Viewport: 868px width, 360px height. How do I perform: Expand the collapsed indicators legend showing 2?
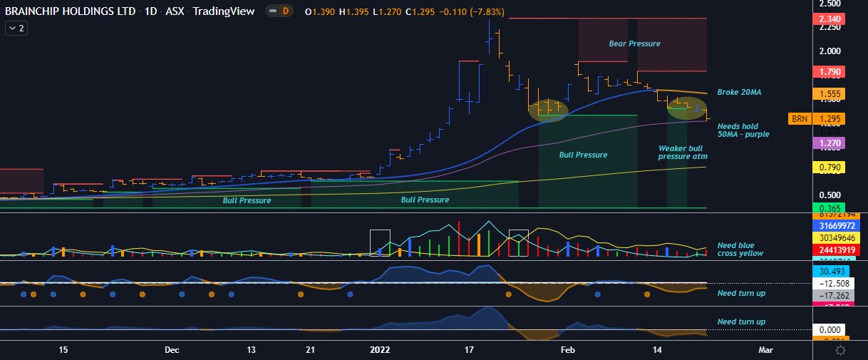(x=16, y=28)
